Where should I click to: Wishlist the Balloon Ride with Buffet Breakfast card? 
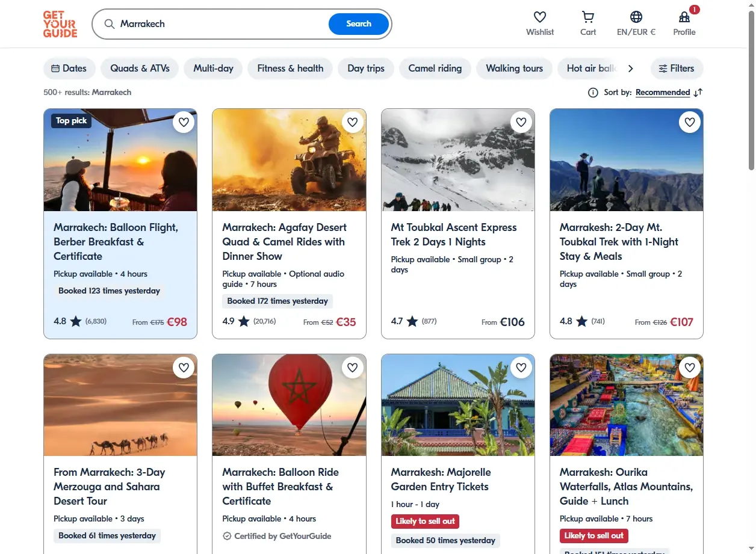point(353,367)
